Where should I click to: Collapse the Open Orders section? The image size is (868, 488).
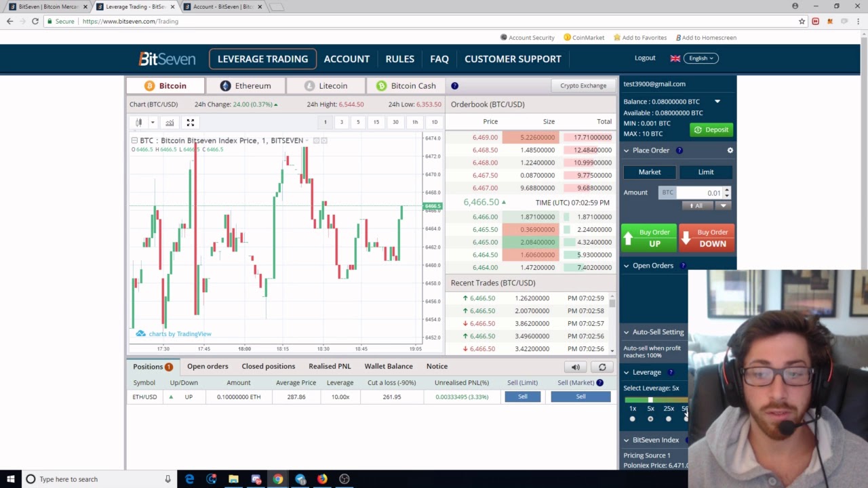click(x=627, y=266)
